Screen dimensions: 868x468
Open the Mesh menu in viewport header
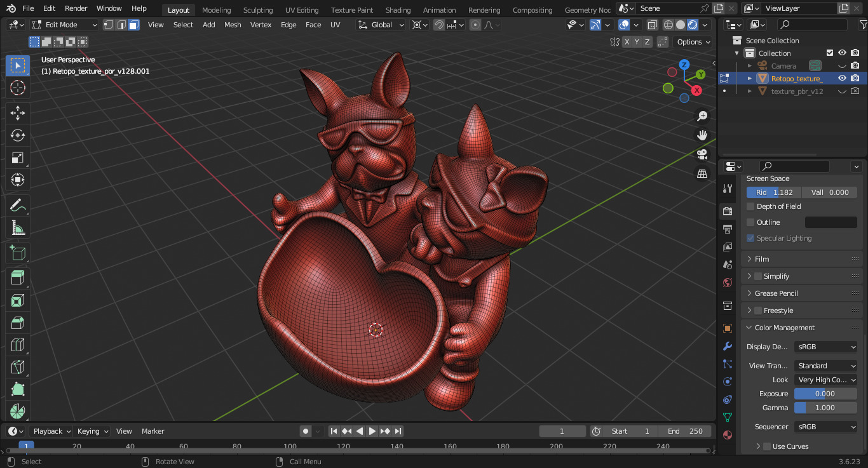(233, 25)
